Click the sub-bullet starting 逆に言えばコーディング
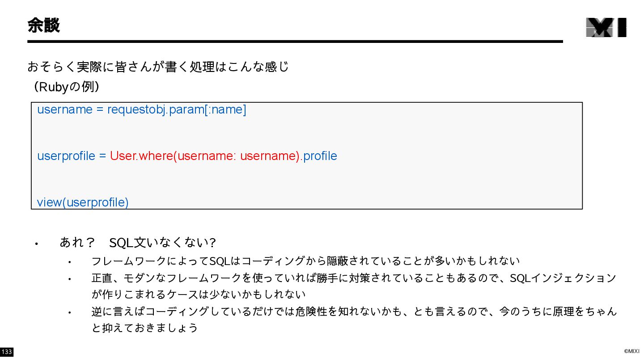This screenshot has width=644, height=362. (x=354, y=311)
